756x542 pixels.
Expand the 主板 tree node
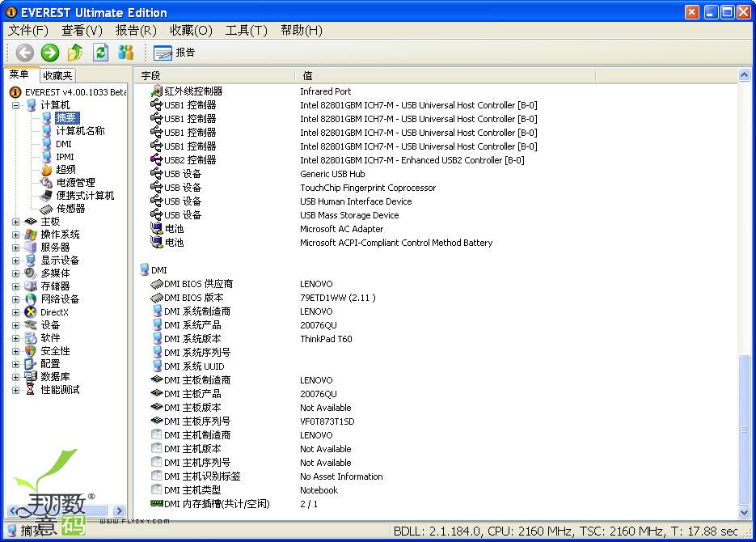[16, 222]
